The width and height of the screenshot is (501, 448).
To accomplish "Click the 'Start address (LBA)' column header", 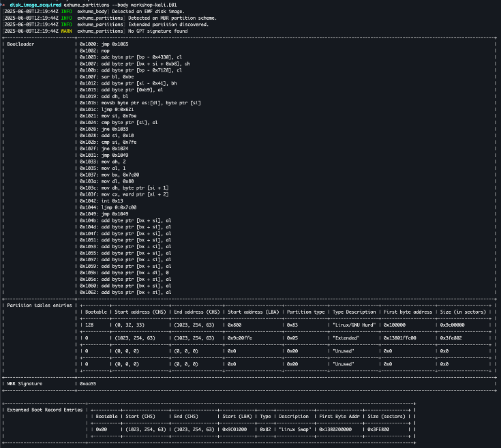I will [x=254, y=312].
